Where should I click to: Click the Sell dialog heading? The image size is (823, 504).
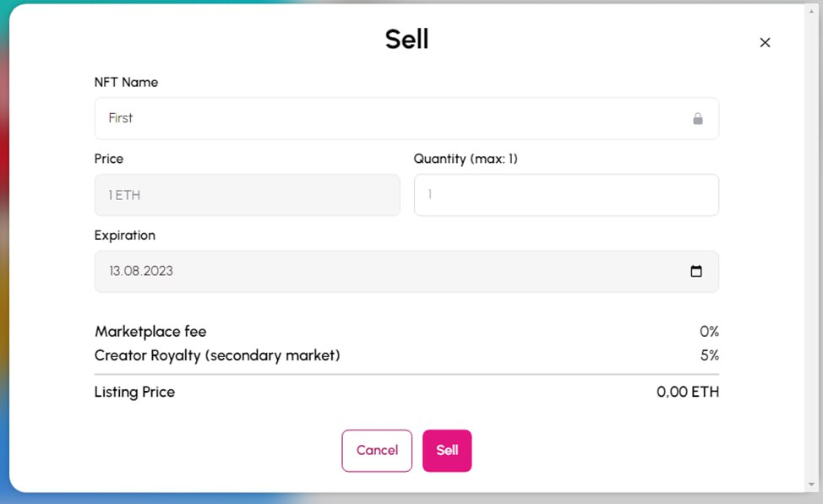[406, 40]
